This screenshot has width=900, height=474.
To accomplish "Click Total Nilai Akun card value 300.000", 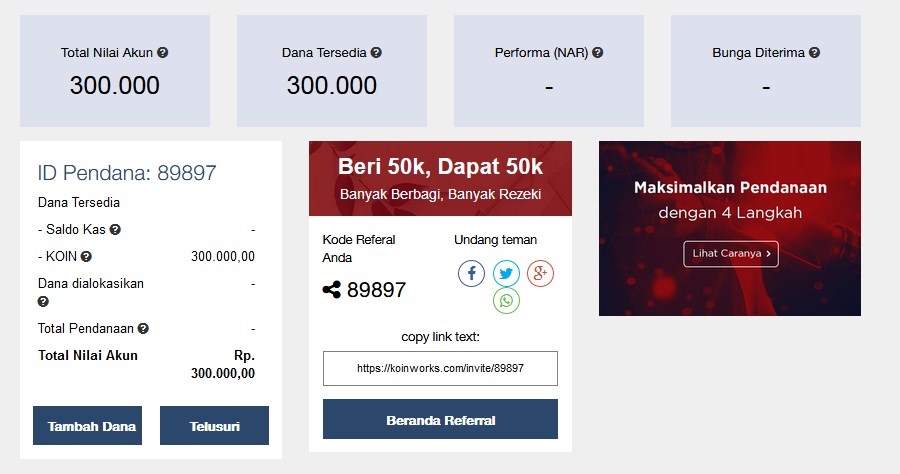I will [115, 86].
